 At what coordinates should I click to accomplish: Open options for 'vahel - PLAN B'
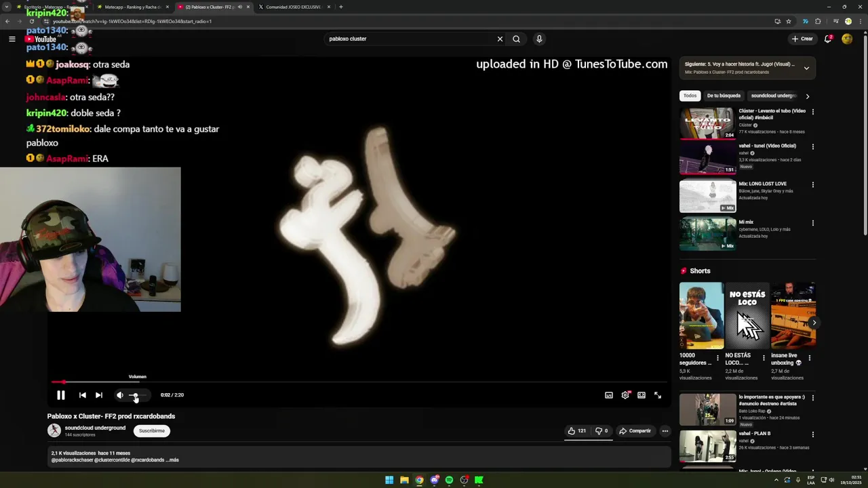click(812, 434)
